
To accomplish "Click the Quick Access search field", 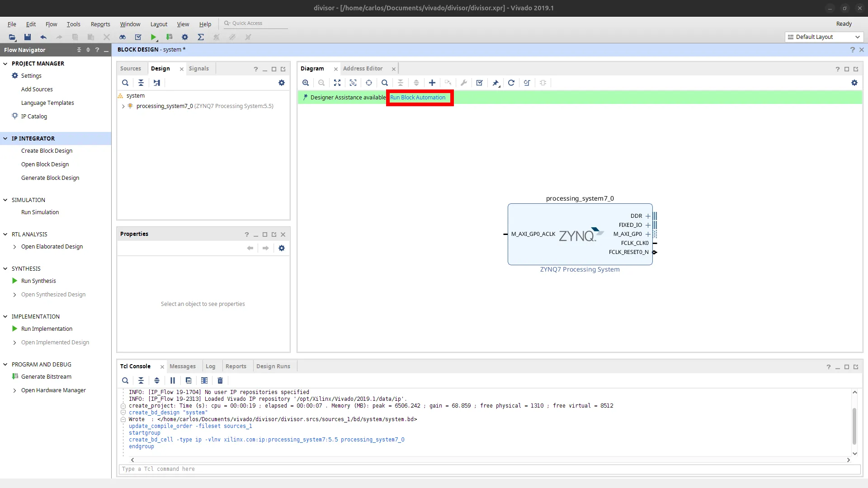I will (256, 23).
